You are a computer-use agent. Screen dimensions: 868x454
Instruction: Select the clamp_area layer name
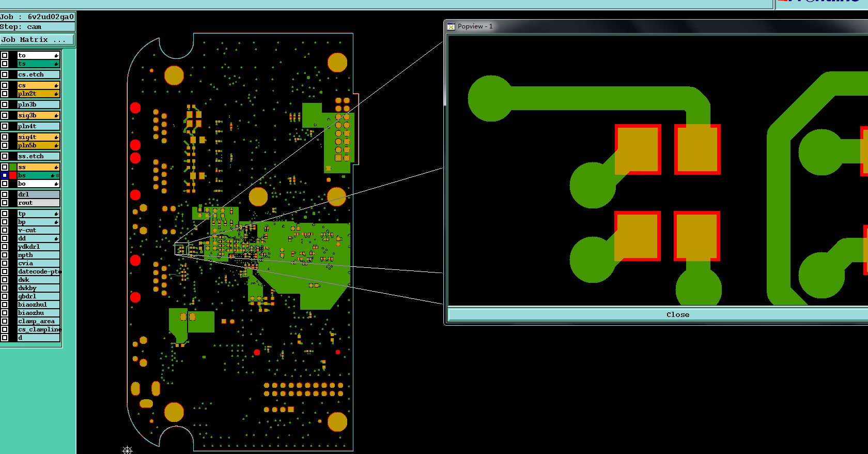(39, 321)
